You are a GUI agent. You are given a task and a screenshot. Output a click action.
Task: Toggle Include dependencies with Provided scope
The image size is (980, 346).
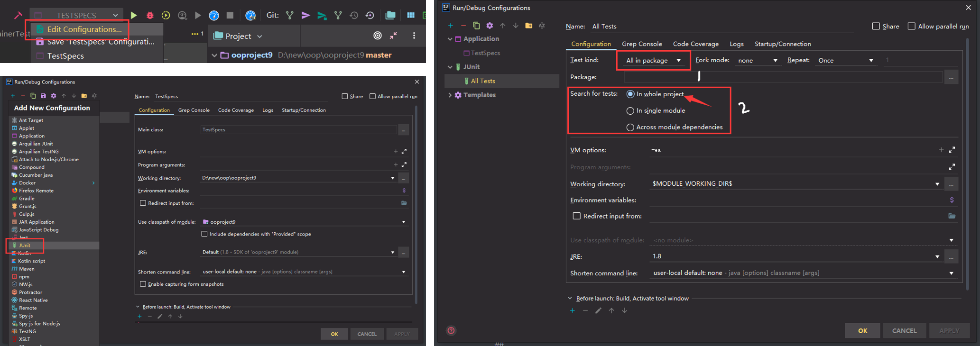[204, 234]
